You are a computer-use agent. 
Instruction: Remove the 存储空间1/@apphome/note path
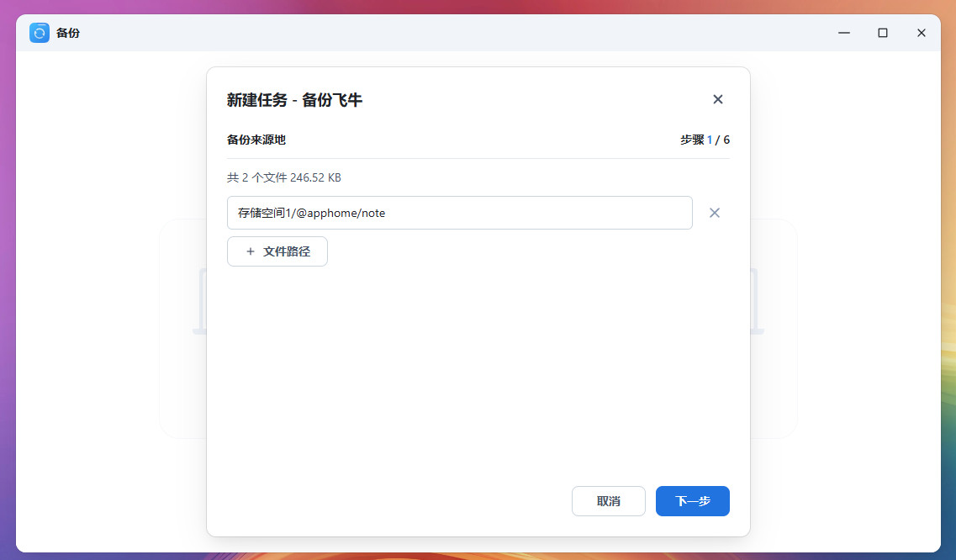pyautogui.click(x=714, y=213)
